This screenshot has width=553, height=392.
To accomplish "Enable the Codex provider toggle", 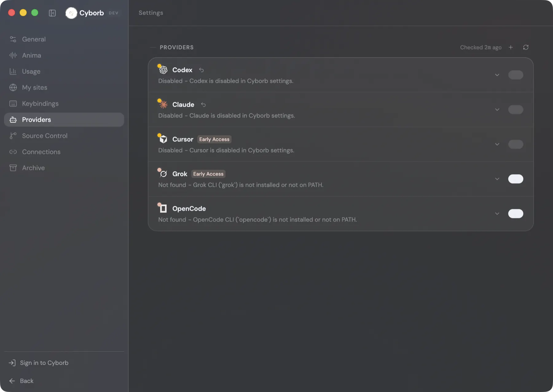I will click(516, 75).
